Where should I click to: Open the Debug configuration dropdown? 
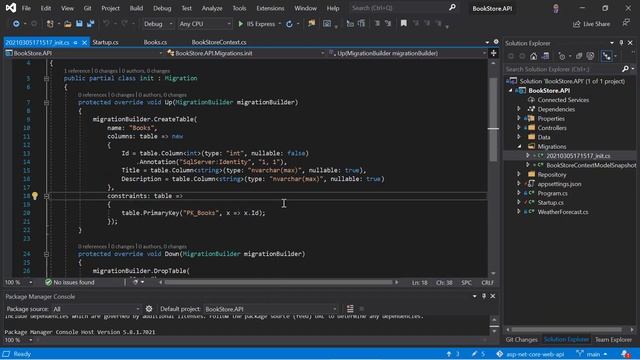click(x=158, y=24)
